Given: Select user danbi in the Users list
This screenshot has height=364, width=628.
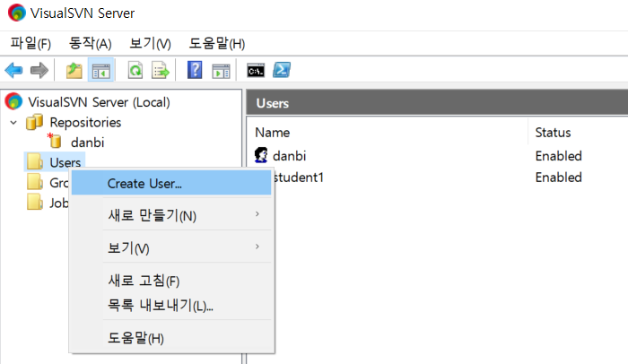Looking at the screenshot, I should (x=289, y=155).
